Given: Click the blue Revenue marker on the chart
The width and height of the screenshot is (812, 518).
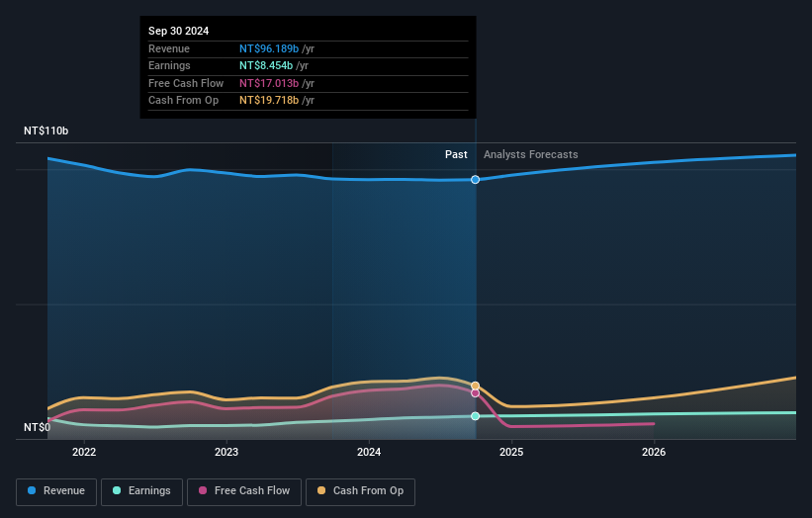Looking at the screenshot, I should tap(475, 180).
